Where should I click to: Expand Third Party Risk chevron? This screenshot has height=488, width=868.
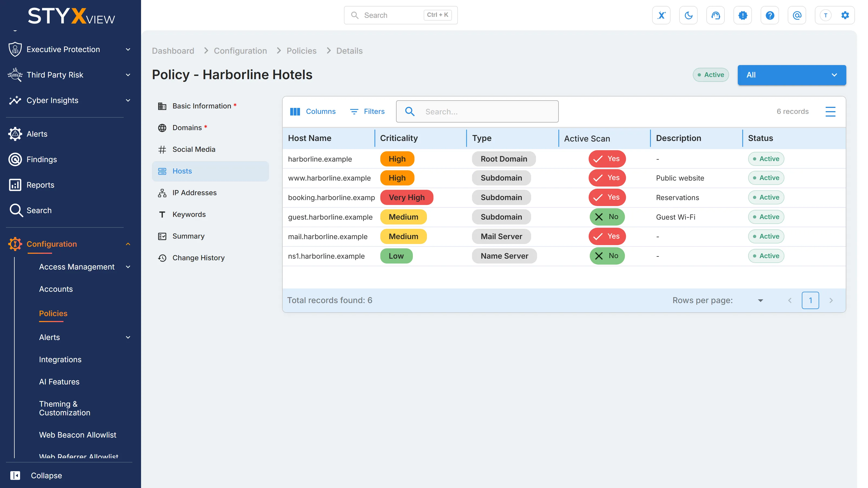(x=128, y=75)
